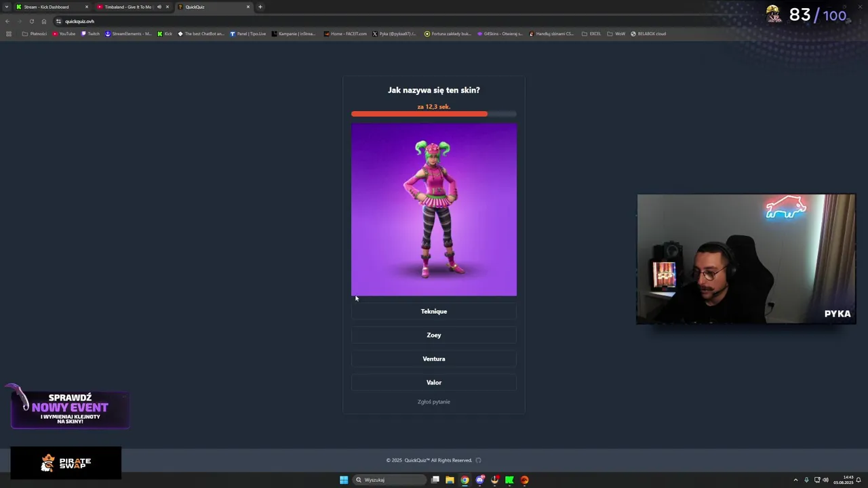Open the orange round app on taskbar
868x488 pixels.
click(524, 480)
